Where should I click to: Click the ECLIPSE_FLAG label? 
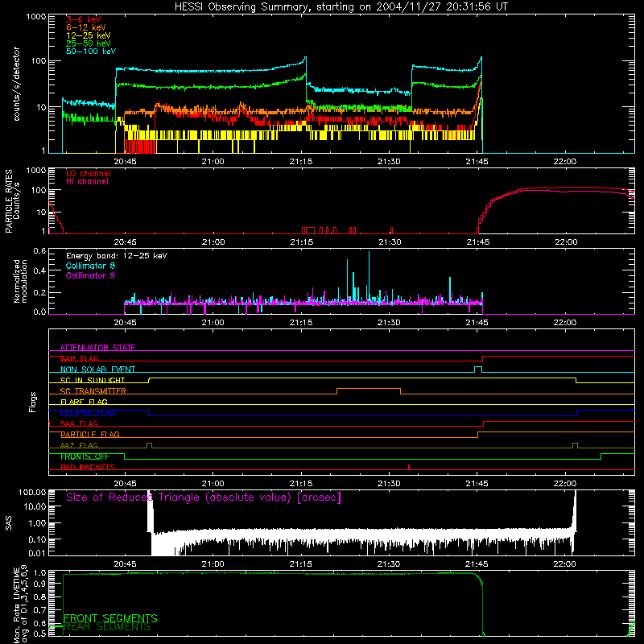[88, 413]
